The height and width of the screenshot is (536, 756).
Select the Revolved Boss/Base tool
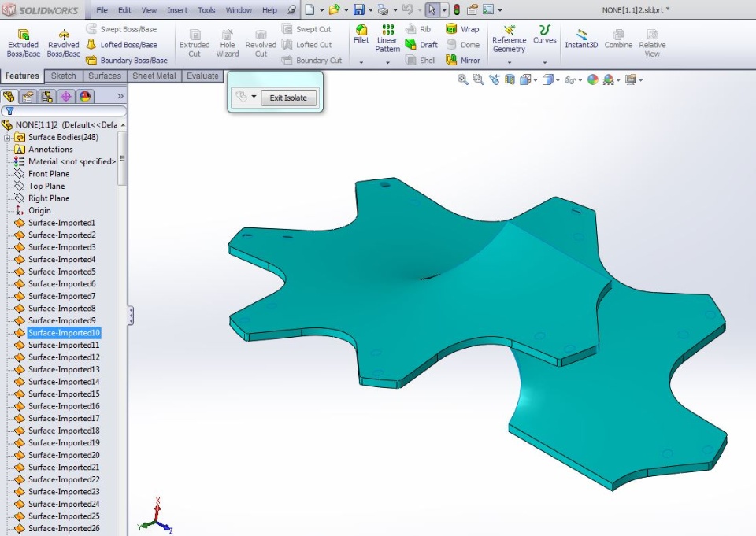pyautogui.click(x=63, y=43)
